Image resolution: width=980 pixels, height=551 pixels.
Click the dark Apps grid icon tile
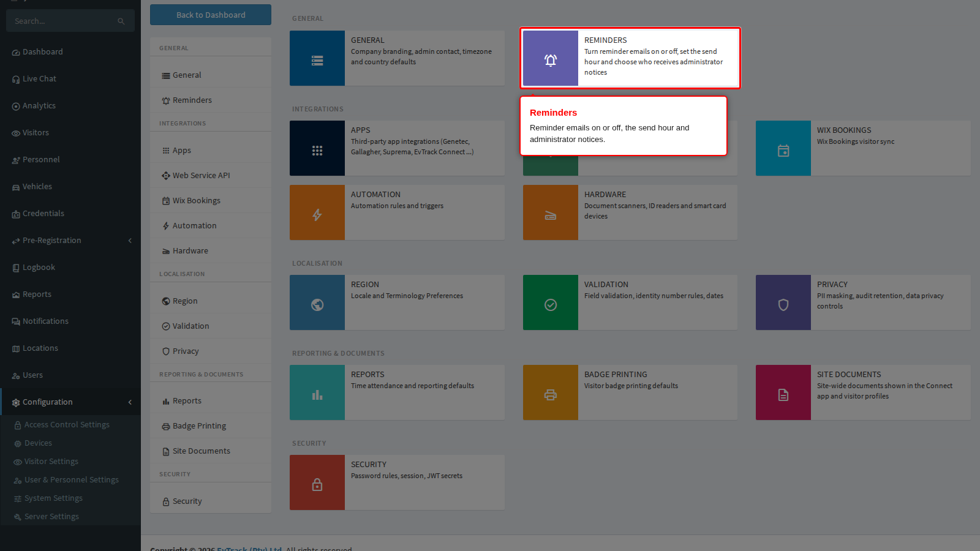(x=317, y=148)
